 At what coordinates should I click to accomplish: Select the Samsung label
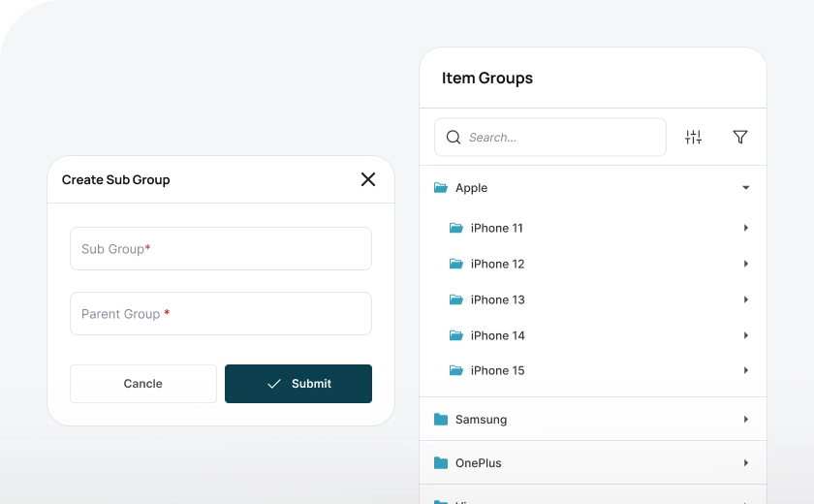tap(482, 420)
